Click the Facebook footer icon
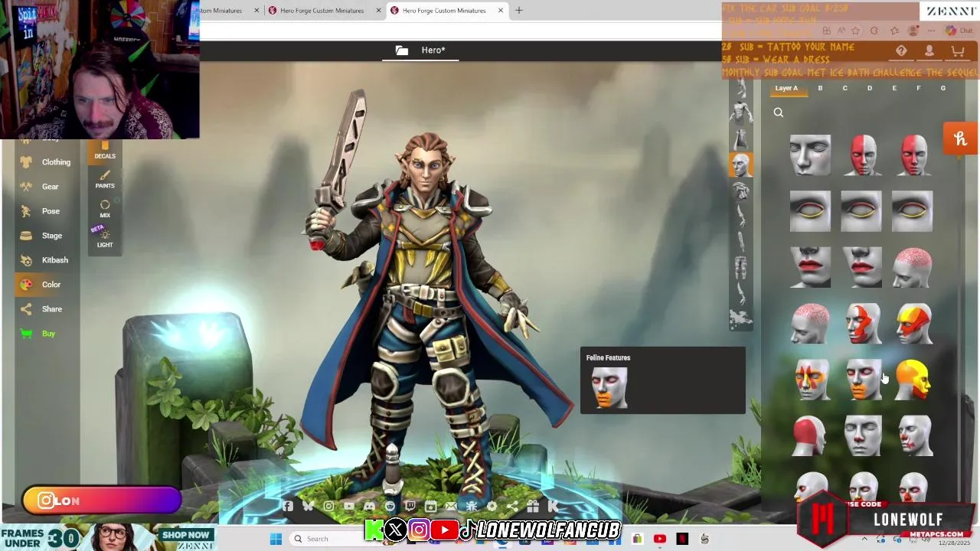The width and height of the screenshot is (980, 551). pyautogui.click(x=287, y=506)
